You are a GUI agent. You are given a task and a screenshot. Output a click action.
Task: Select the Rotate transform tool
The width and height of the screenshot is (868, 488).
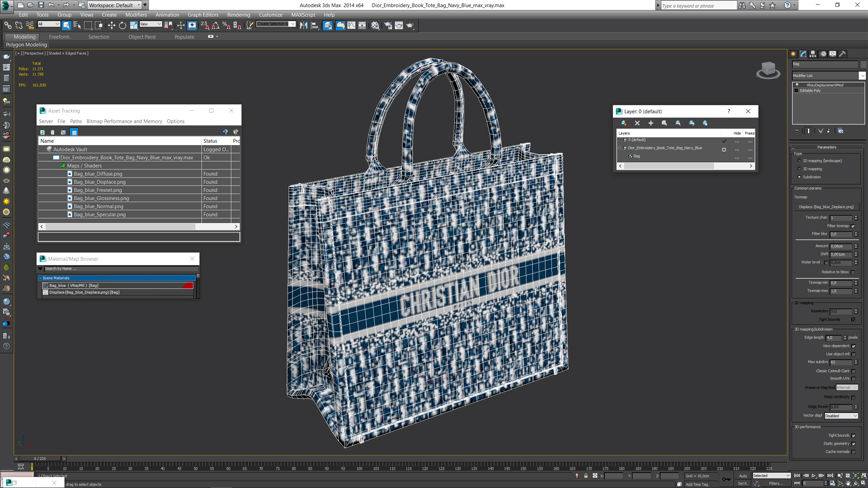[x=123, y=25]
